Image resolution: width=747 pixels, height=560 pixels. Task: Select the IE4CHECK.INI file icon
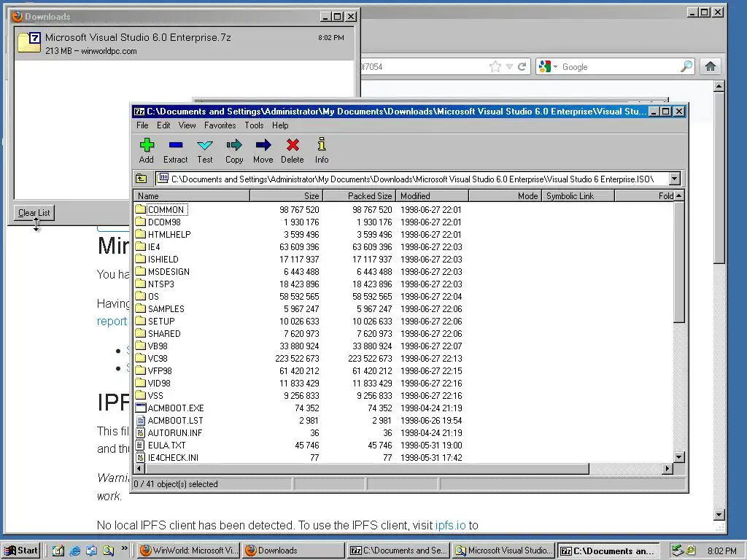click(x=140, y=457)
